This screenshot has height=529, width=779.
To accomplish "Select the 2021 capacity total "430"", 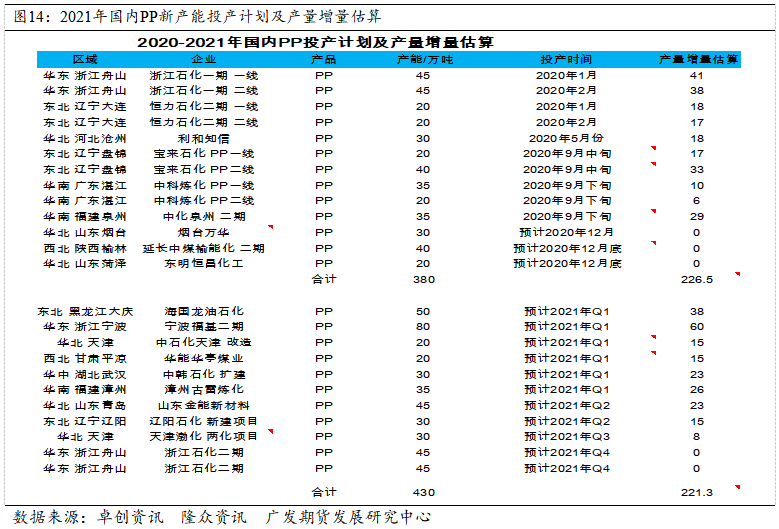I will (424, 493).
